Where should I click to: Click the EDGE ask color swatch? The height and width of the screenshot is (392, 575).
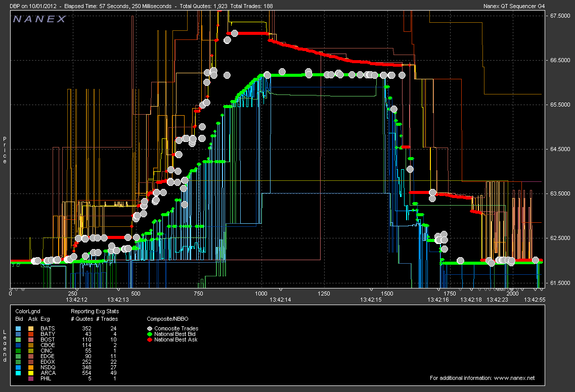pyautogui.click(x=31, y=356)
